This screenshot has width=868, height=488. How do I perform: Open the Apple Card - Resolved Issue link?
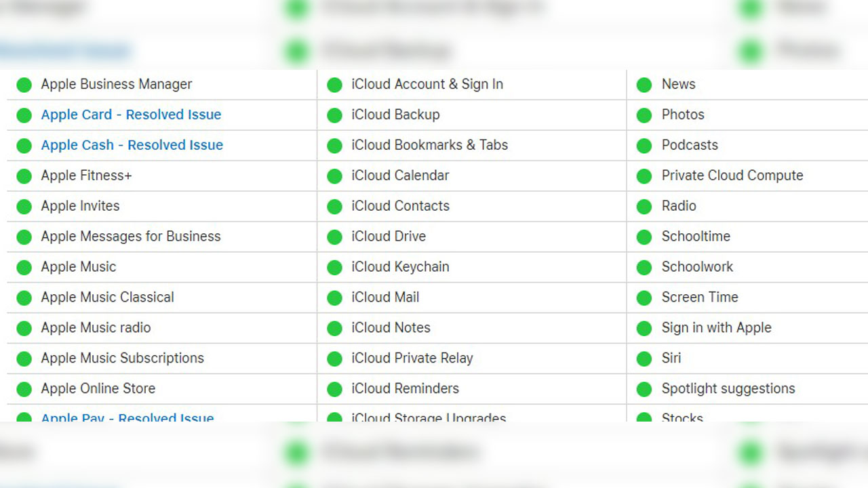point(131,115)
